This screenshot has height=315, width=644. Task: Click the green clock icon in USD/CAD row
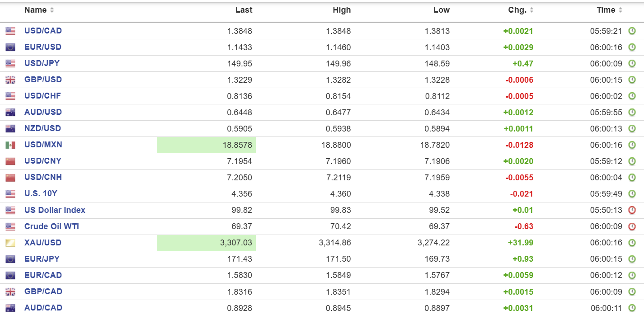[x=632, y=31]
